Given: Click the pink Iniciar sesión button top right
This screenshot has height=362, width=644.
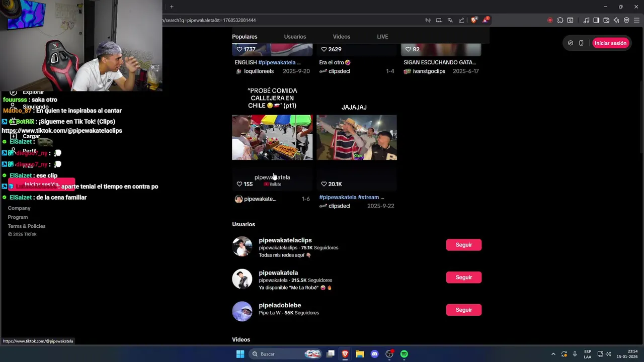Looking at the screenshot, I should [x=610, y=43].
